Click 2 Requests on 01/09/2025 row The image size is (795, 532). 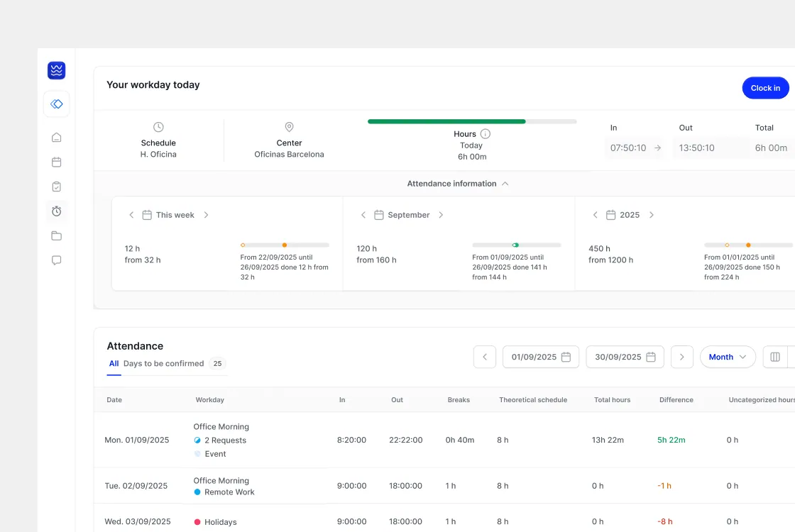tap(225, 440)
